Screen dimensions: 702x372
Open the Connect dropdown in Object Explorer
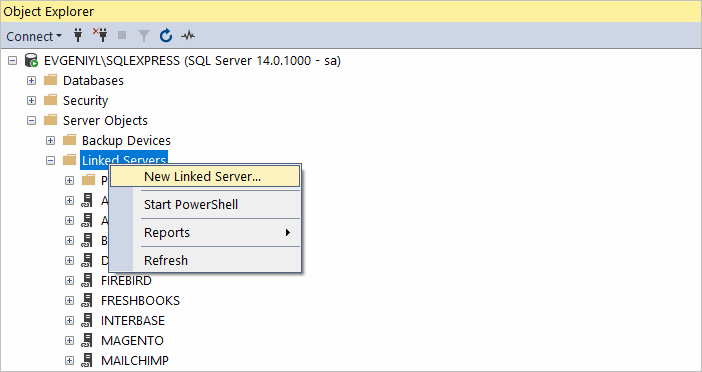click(34, 36)
